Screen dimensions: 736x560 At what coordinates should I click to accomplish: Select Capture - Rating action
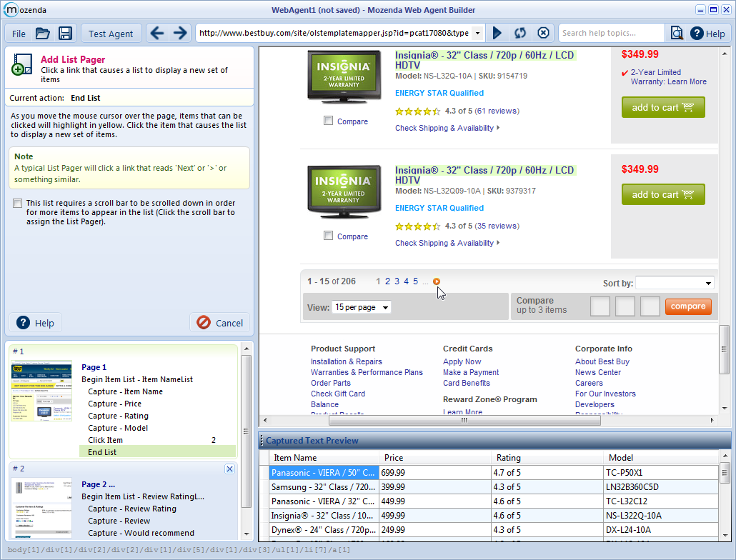coord(119,416)
